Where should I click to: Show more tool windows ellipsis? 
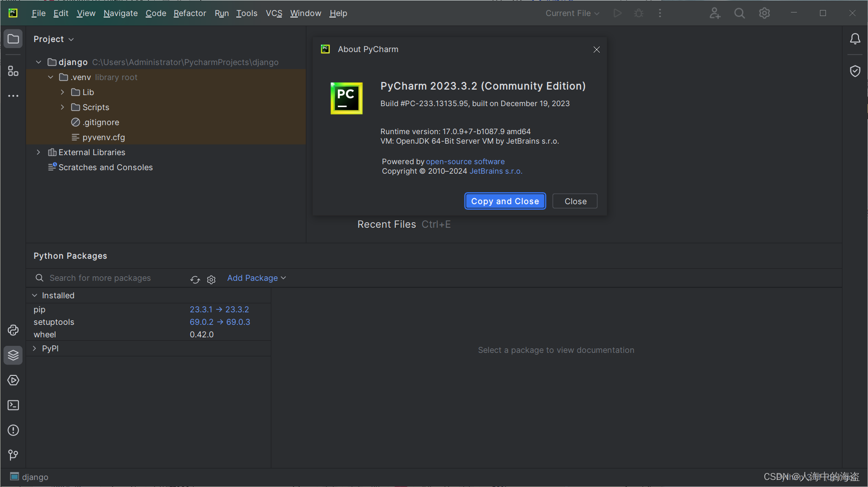click(x=14, y=96)
